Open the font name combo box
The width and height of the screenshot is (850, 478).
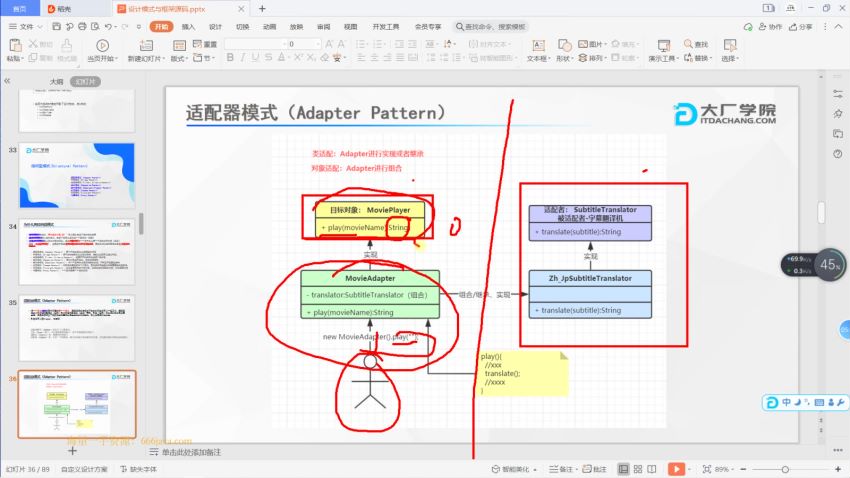coord(255,44)
